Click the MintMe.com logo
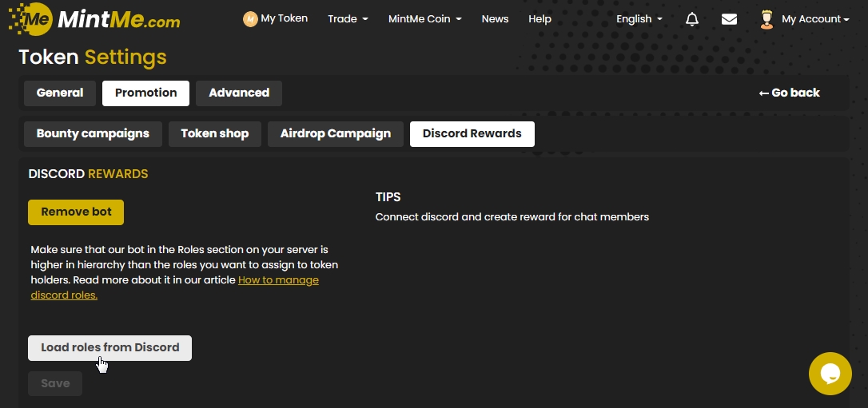Viewport: 868px width, 408px height. (x=94, y=19)
